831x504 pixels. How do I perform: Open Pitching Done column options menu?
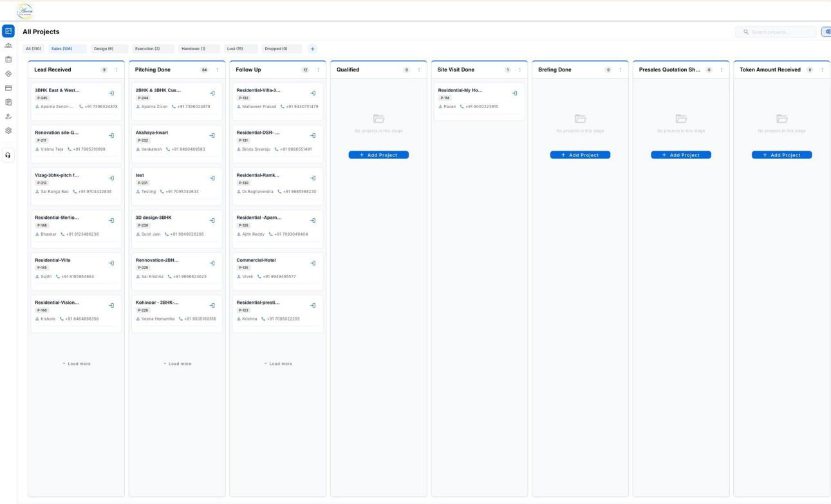click(x=218, y=70)
